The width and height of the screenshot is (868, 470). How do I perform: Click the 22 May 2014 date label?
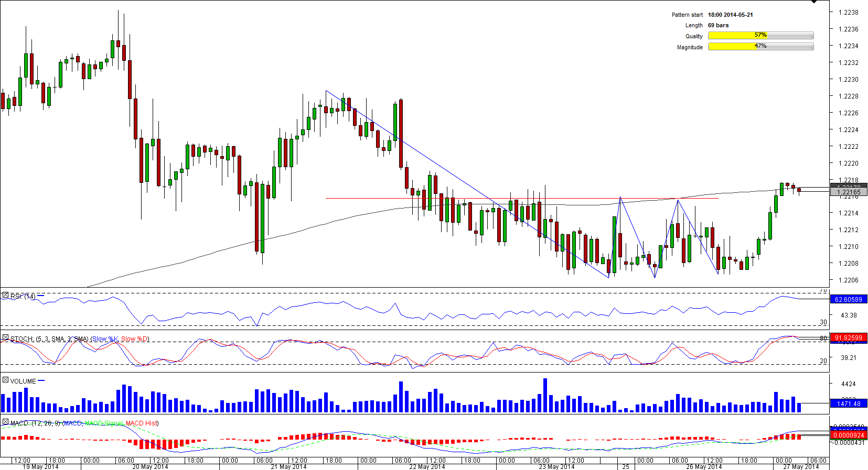[x=427, y=466]
